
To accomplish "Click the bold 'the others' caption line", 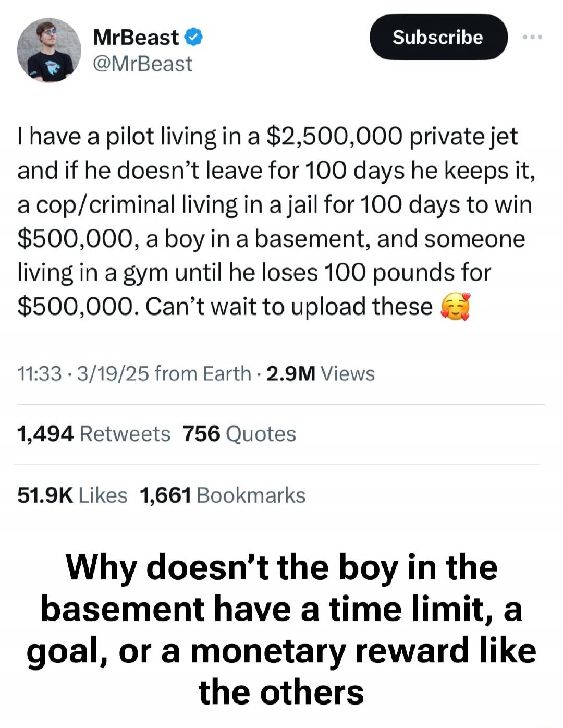I will point(281,693).
